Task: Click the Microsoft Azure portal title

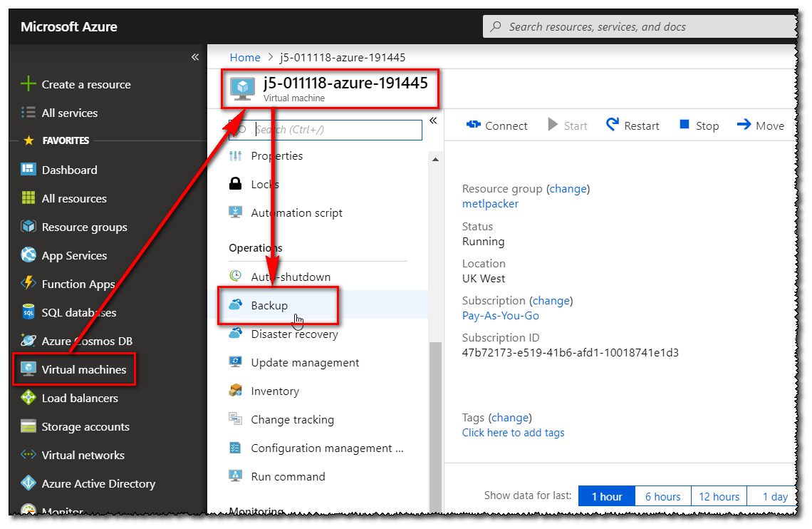Action: (69, 26)
